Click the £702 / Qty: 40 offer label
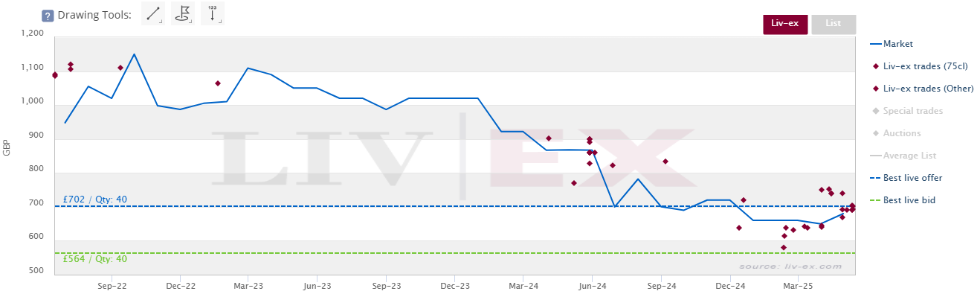The height and width of the screenshot is (297, 980). 94,199
